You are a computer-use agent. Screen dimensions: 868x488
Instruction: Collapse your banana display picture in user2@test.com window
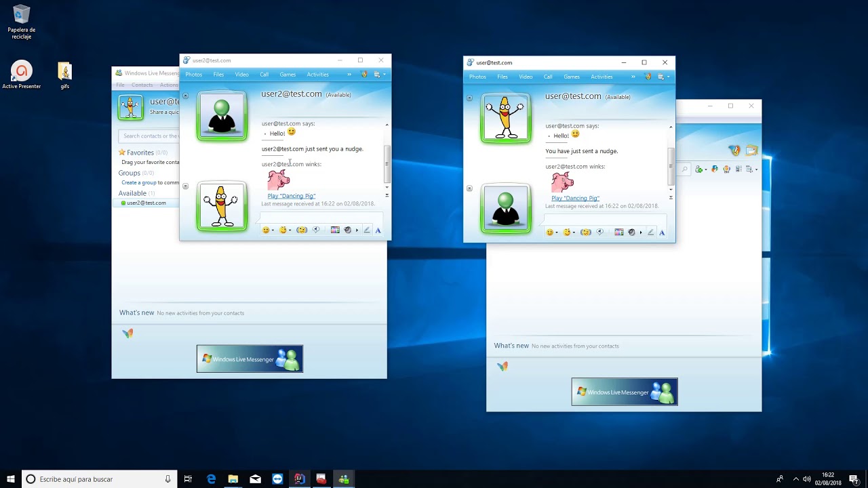click(x=185, y=186)
